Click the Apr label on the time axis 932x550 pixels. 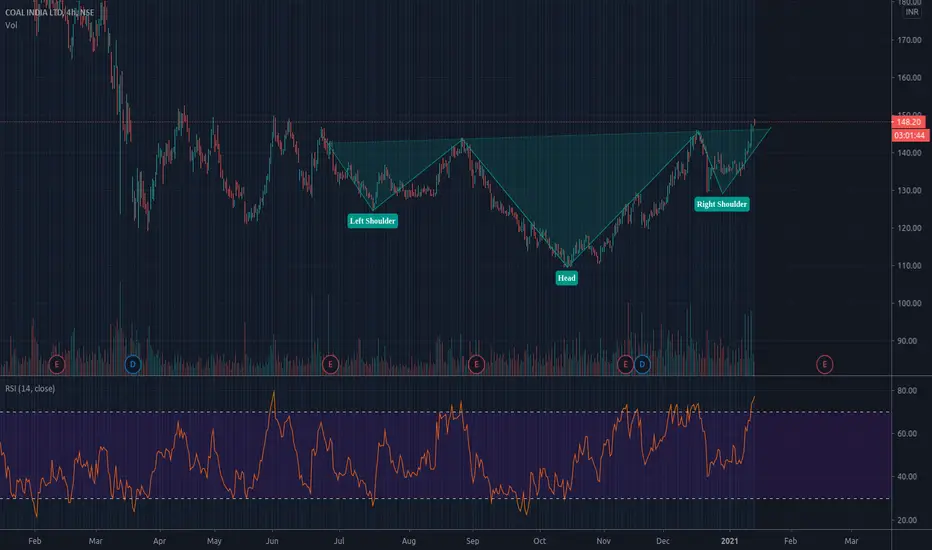[159, 541]
